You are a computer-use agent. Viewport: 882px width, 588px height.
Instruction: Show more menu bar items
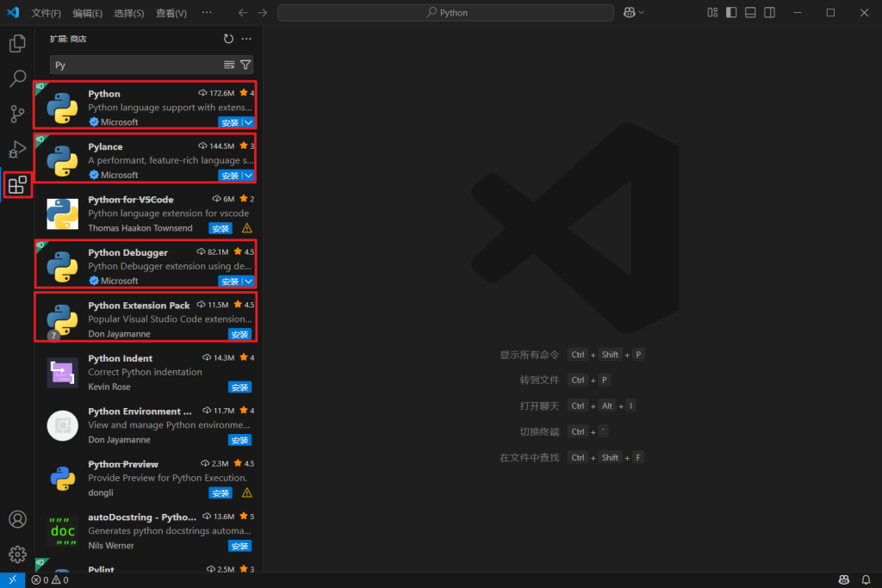click(207, 12)
